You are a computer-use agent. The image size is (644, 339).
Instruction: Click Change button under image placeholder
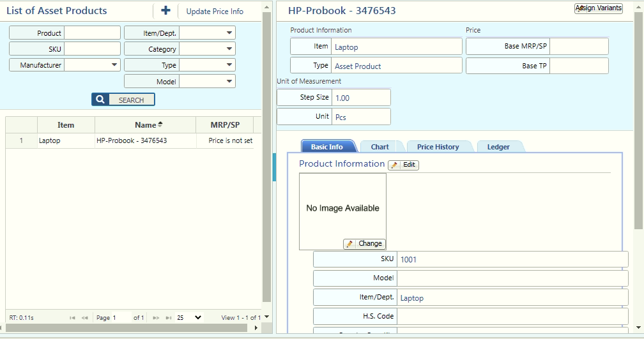point(364,244)
